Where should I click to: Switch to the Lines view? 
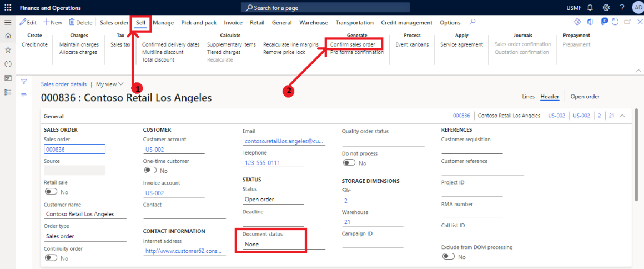pyautogui.click(x=528, y=97)
